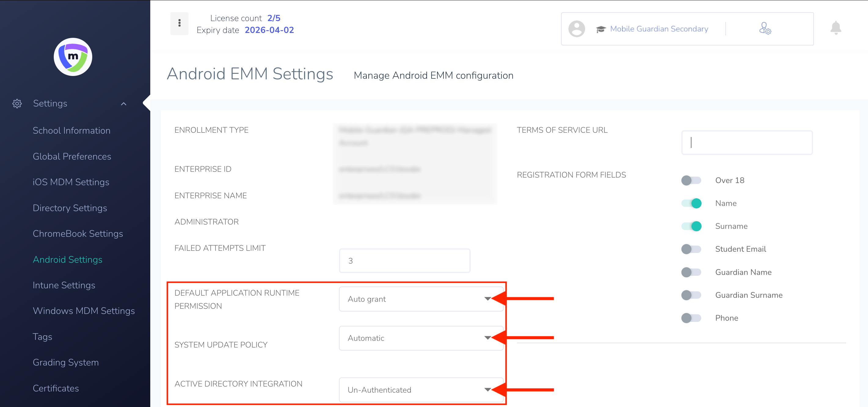Click the three-dot kebab menu icon
The image size is (868, 407).
(x=179, y=23)
